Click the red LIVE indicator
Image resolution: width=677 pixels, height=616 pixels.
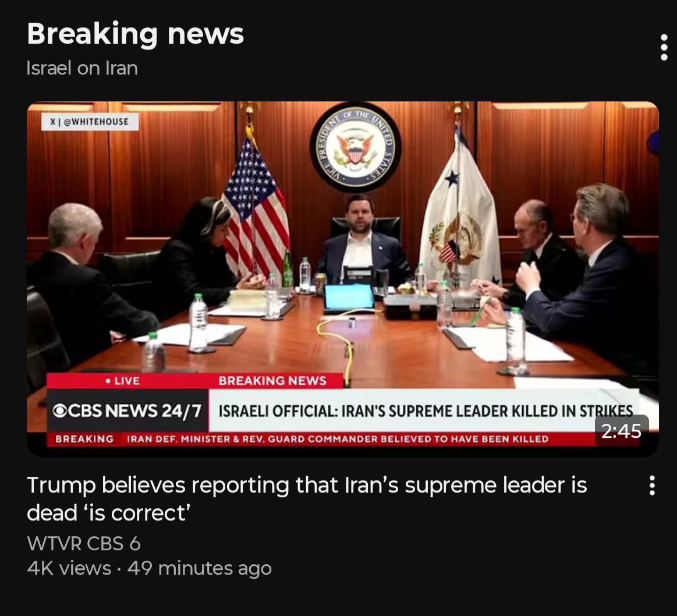123,381
